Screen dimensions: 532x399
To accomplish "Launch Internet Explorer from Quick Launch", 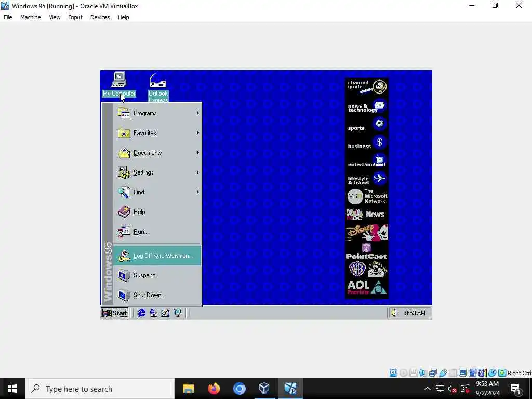I will (x=141, y=313).
